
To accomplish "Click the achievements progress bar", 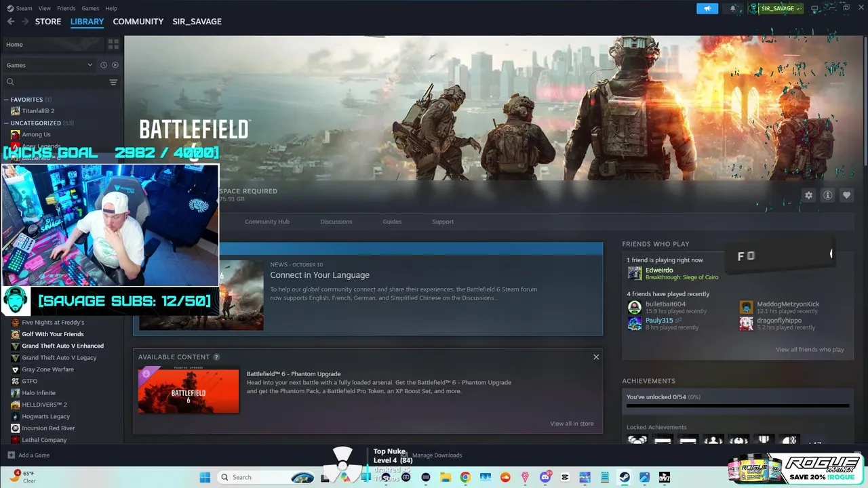I will click(x=738, y=406).
